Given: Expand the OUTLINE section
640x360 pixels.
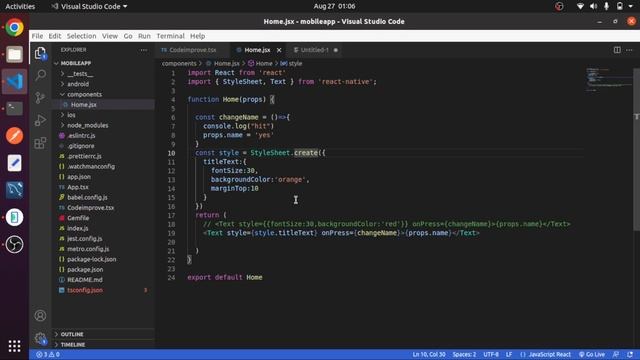Looking at the screenshot, I should pos(72,334).
